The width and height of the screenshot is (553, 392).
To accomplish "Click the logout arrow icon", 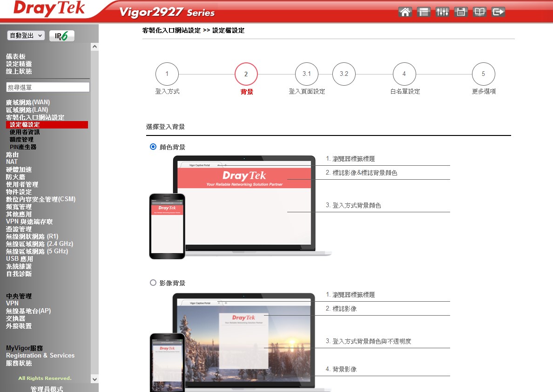I will 498,13.
